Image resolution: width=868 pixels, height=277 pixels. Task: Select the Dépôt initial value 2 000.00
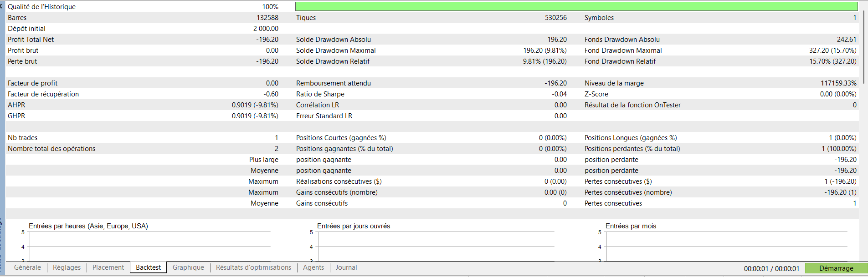pyautogui.click(x=266, y=29)
